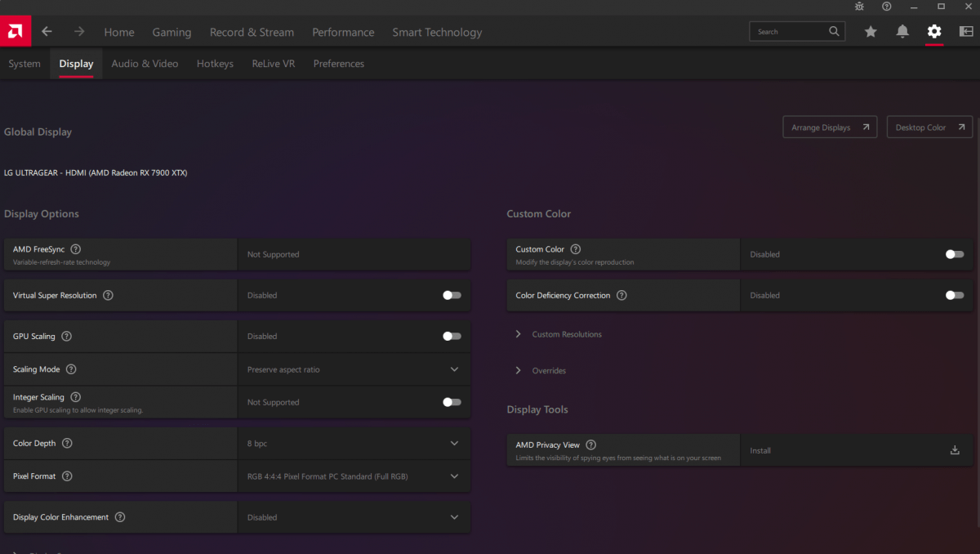
Task: Open the Scaling Mode dropdown
Action: click(x=454, y=369)
